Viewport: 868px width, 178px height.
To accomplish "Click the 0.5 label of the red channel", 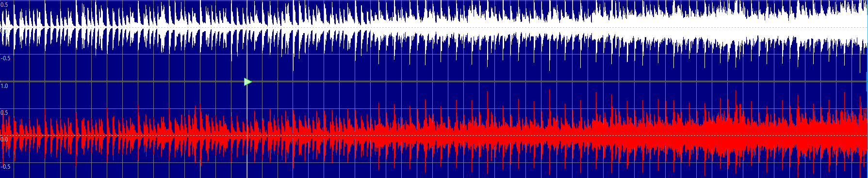I will coord(4,113).
